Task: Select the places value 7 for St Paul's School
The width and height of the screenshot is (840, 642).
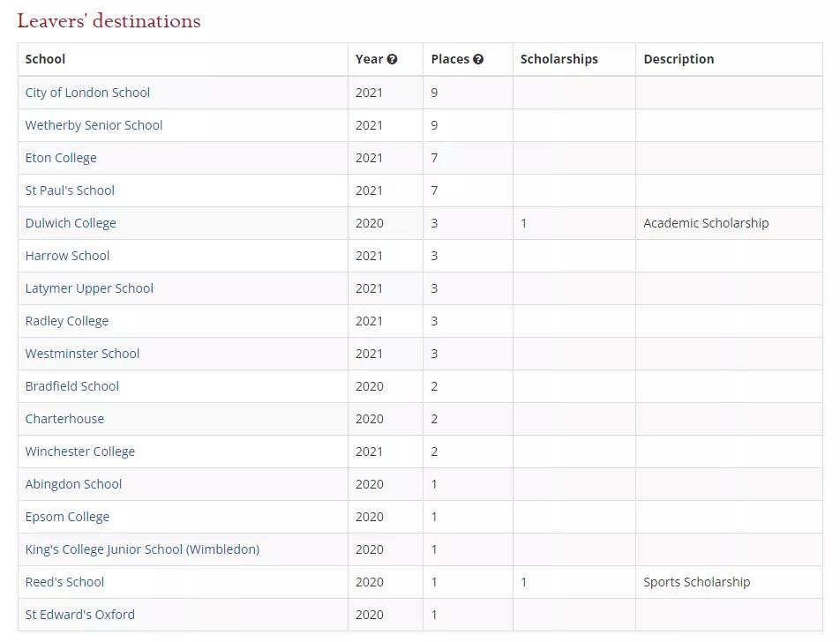Action: [434, 190]
